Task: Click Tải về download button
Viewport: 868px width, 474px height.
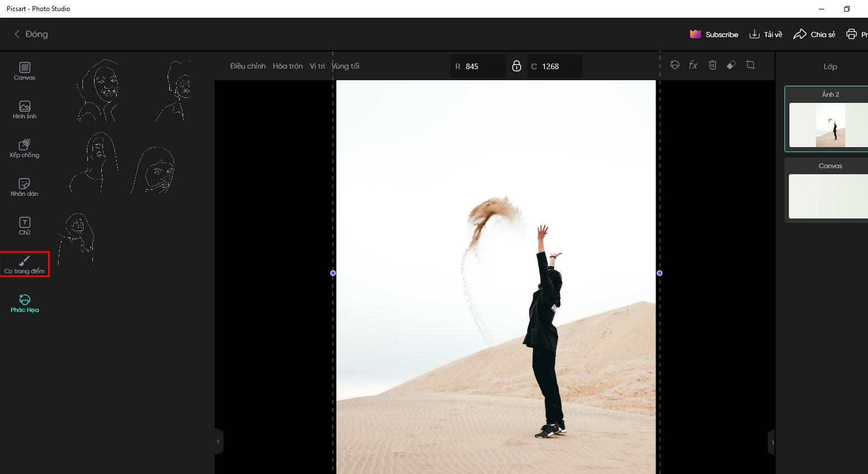Action: point(766,34)
